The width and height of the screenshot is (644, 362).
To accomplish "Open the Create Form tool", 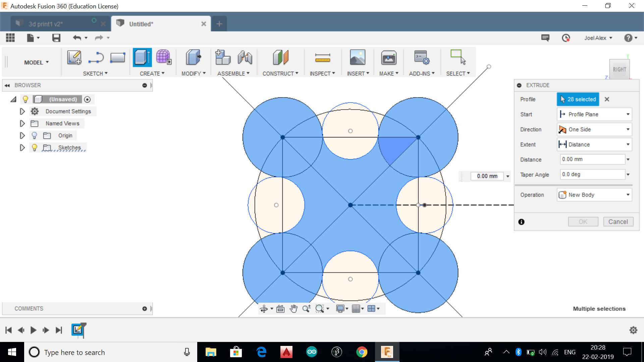I will click(163, 58).
